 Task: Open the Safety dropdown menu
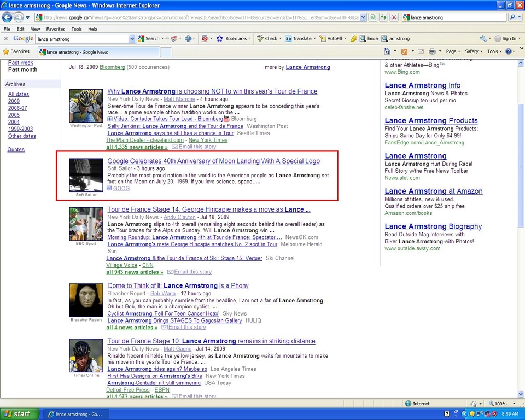tap(474, 51)
